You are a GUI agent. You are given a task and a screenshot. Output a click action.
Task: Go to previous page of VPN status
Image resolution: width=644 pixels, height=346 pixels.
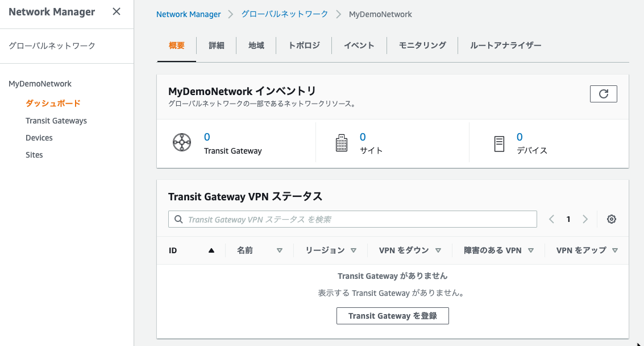tap(551, 219)
